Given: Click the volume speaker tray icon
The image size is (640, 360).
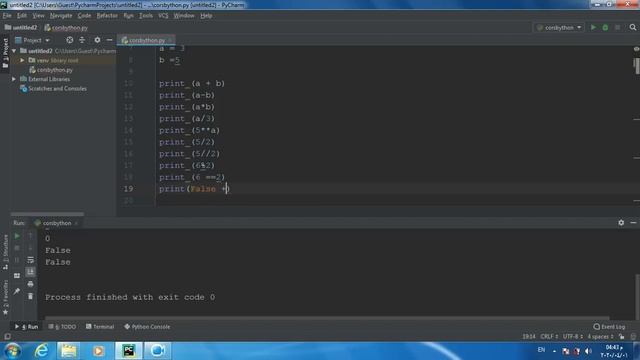Looking at the screenshot, I should (588, 351).
